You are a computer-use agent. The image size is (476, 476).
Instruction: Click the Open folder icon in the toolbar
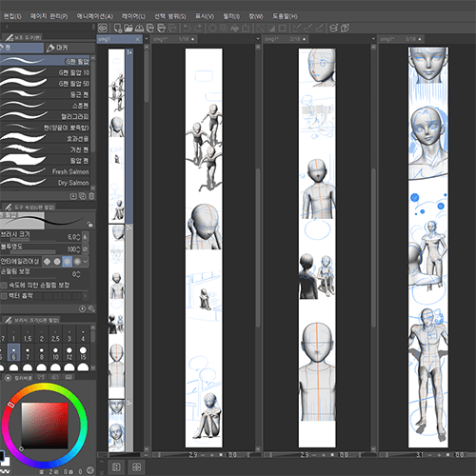click(129, 29)
